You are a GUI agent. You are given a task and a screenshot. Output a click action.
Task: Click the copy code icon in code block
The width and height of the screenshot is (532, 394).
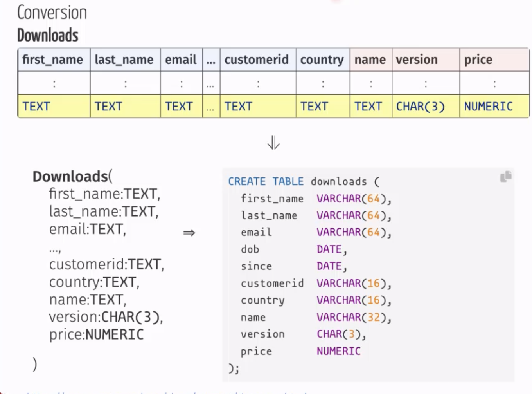(505, 177)
